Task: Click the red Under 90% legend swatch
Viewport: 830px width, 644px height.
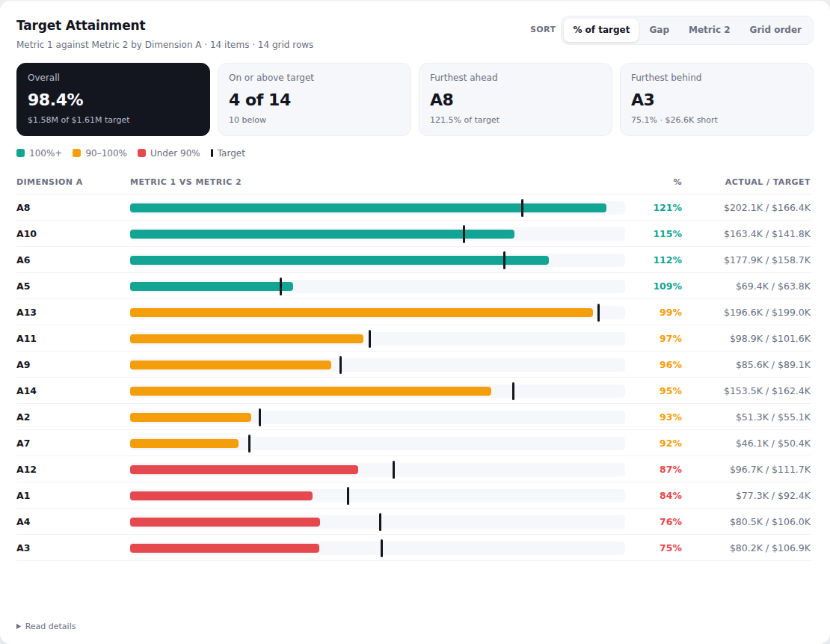Action: pyautogui.click(x=141, y=153)
